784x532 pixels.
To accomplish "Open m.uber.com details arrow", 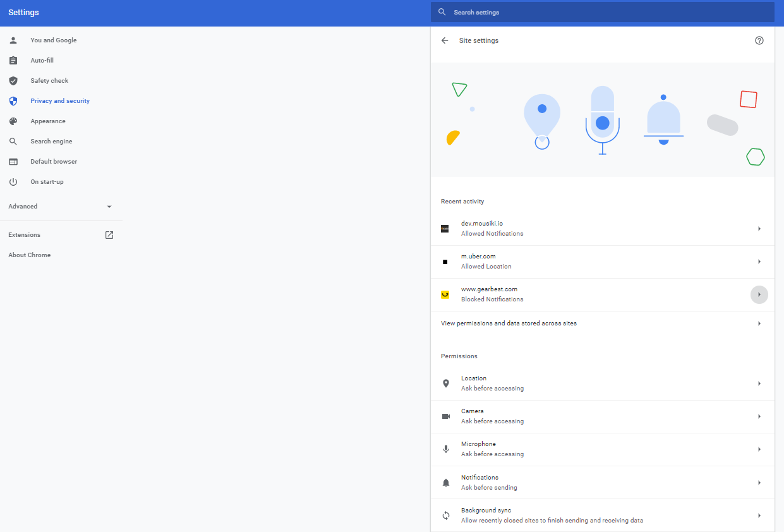I will [759, 262].
